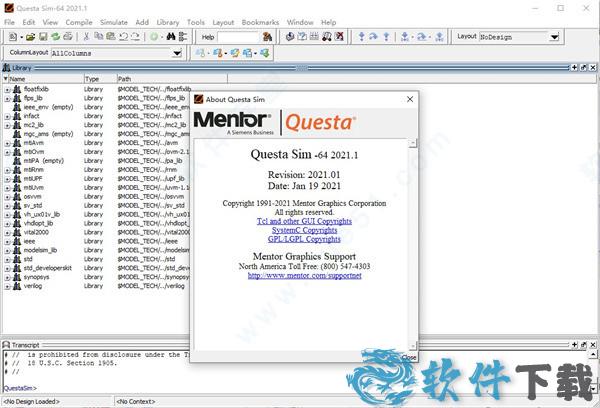
Task: Click the binoculars Find icon
Action: click(x=171, y=37)
